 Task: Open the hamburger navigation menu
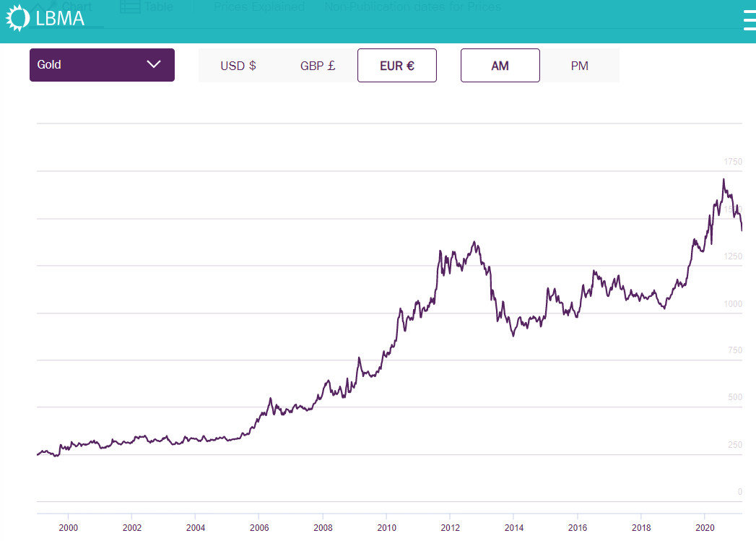(x=749, y=20)
